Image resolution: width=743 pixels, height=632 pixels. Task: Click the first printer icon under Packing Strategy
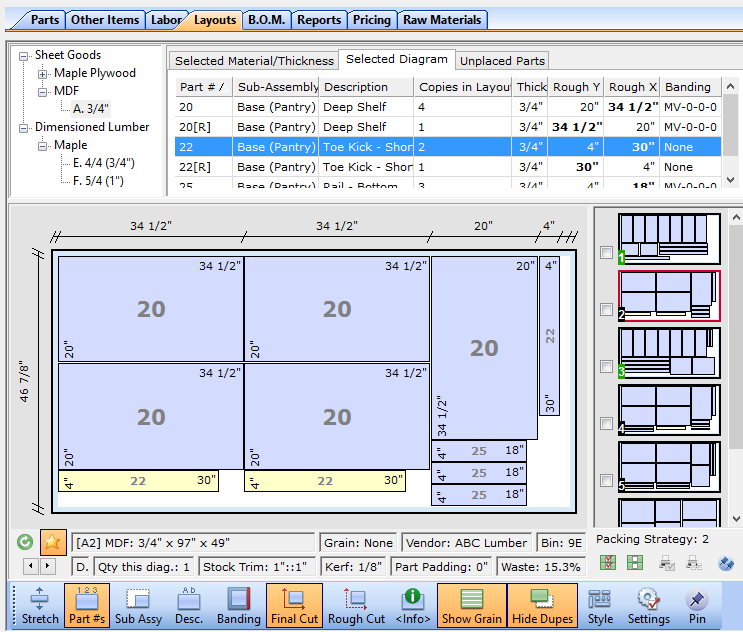667,563
